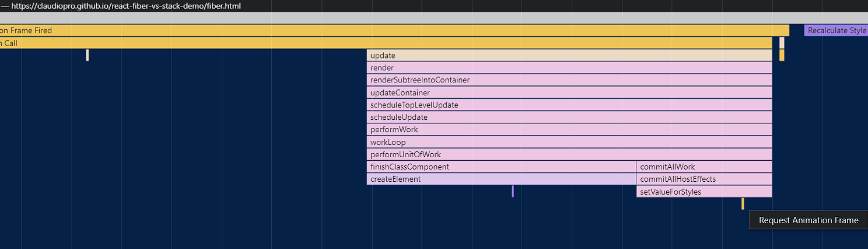868x249 pixels.
Task: Select the purple Recalculate Style event
Action: pos(836,30)
